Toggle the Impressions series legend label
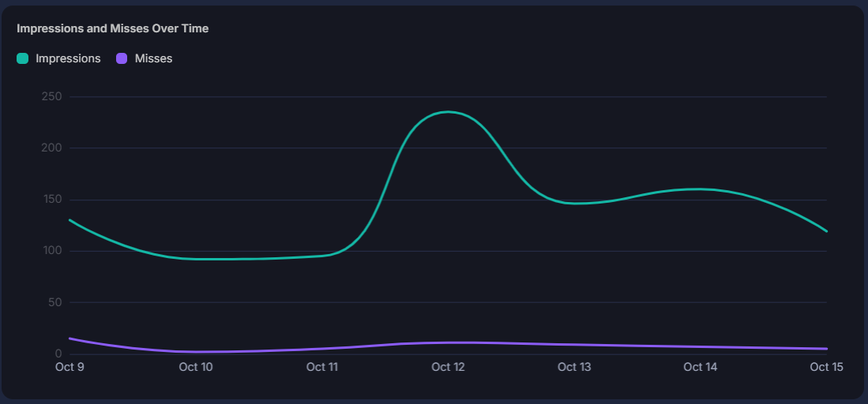The image size is (868, 404). pyautogui.click(x=68, y=58)
